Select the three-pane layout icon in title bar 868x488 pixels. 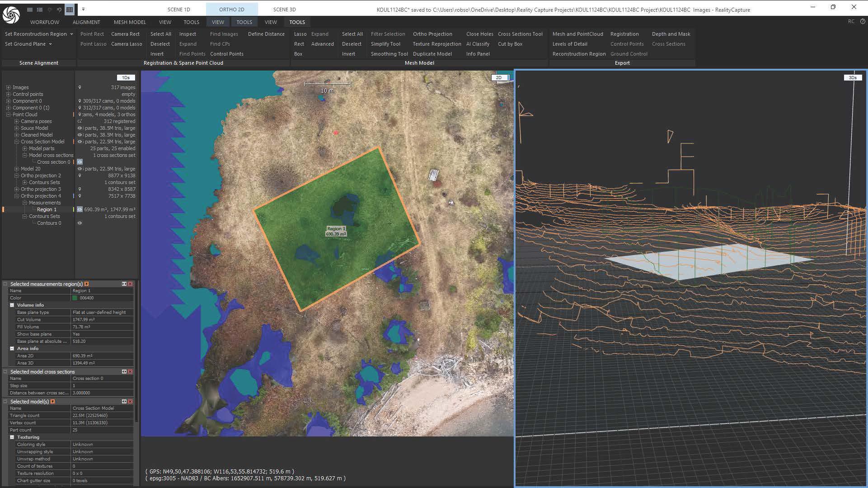pos(70,9)
